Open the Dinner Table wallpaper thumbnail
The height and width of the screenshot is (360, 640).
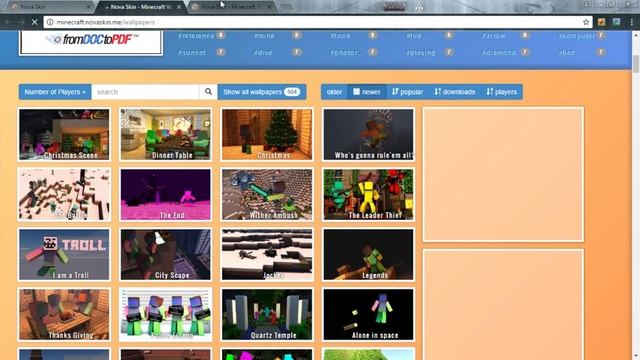click(166, 134)
